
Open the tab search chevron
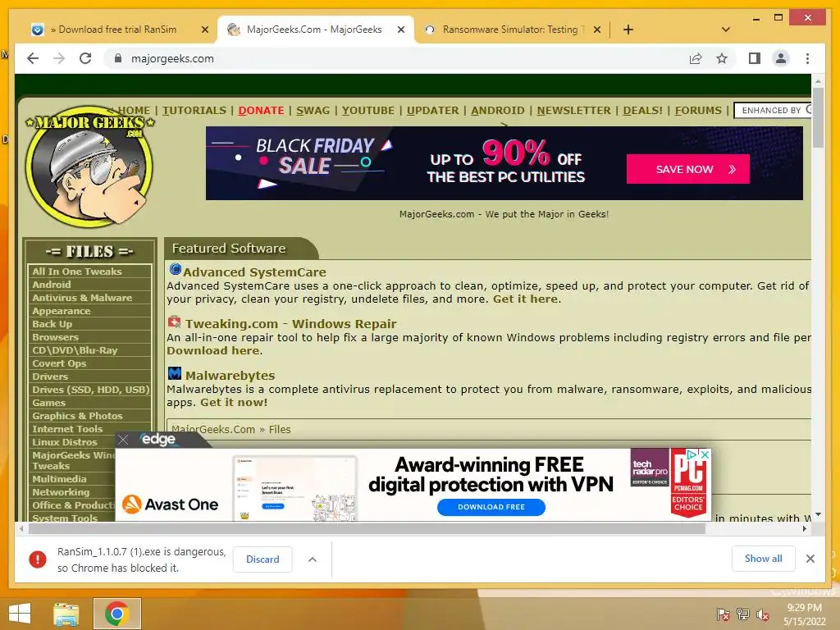click(x=726, y=30)
